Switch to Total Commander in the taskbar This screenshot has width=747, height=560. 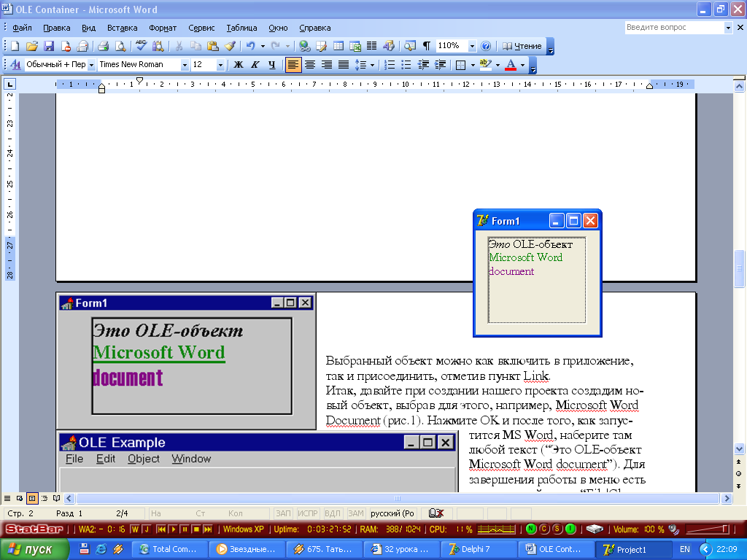(169, 549)
